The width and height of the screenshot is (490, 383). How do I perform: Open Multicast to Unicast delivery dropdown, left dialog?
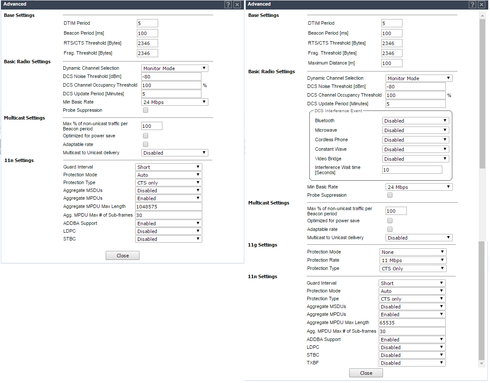pyautogui.click(x=175, y=153)
